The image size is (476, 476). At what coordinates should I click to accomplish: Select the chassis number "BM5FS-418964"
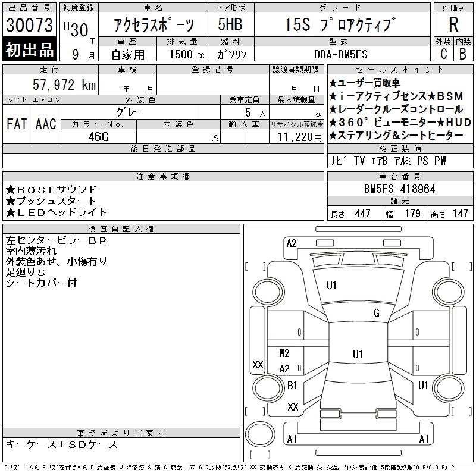(400, 189)
